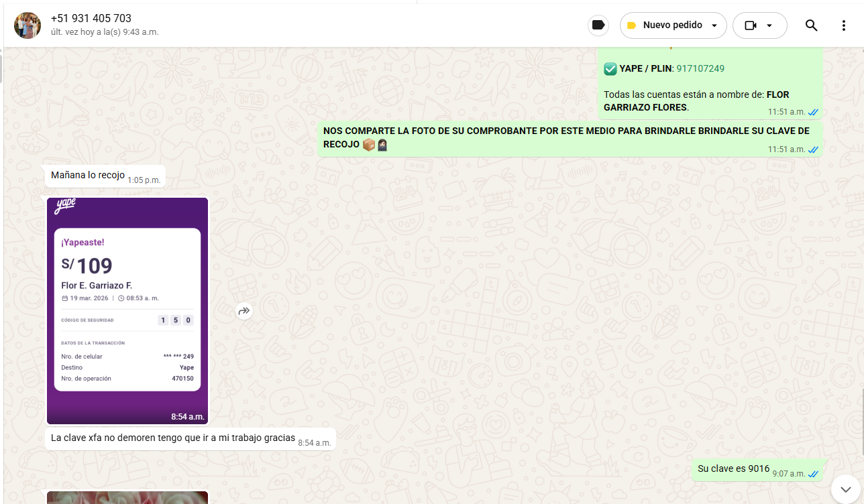Click the "NOS COMPARTE LA FOTO" message
Image resolution: width=864 pixels, height=504 pixels.
tap(565, 137)
